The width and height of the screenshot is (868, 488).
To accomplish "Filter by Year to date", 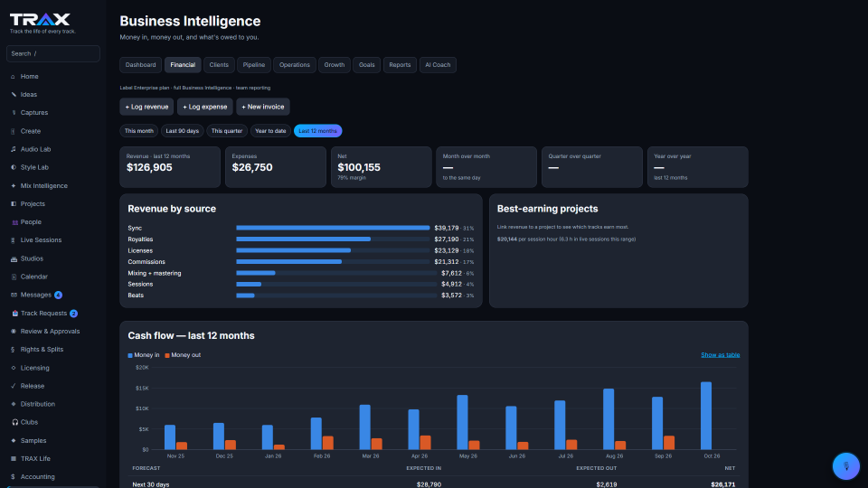I will coord(270,131).
